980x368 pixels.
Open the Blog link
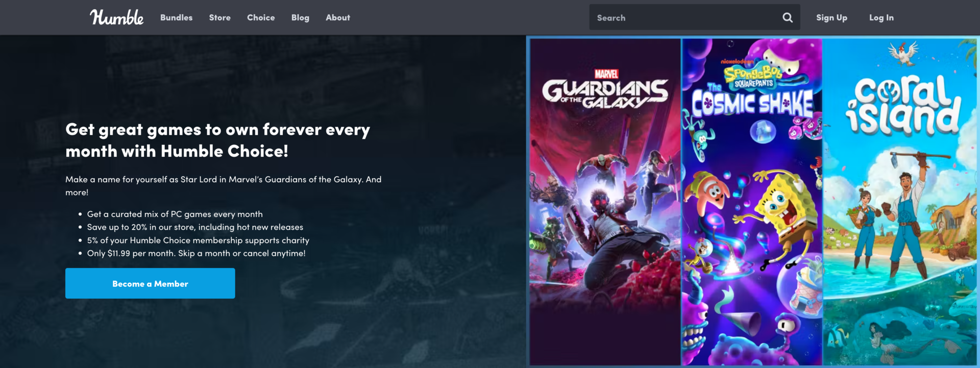tap(300, 17)
